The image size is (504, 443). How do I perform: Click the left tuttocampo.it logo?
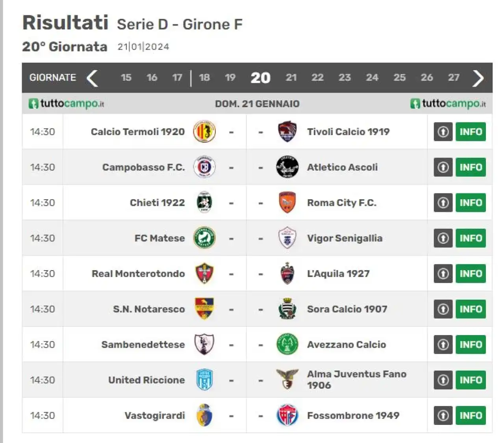point(66,104)
